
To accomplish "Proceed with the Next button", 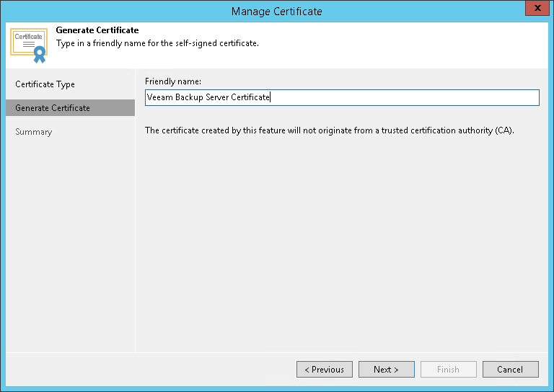I will [386, 370].
